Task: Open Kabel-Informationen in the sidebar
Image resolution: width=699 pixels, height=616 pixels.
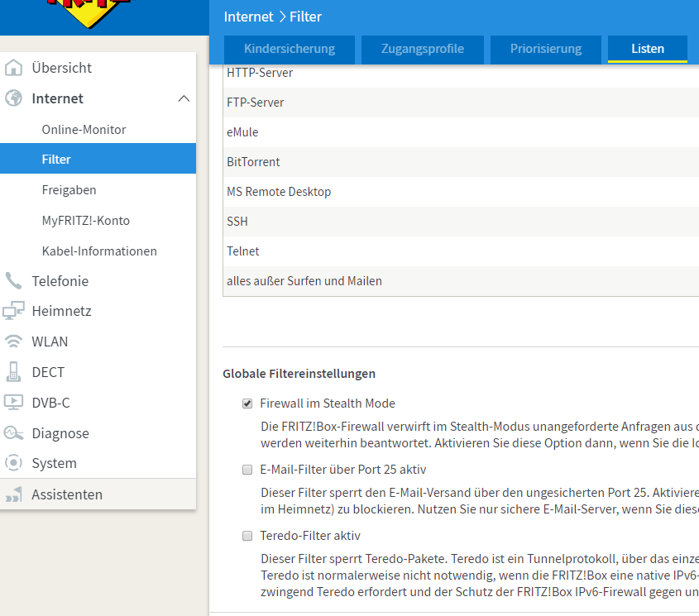Action: 99,251
